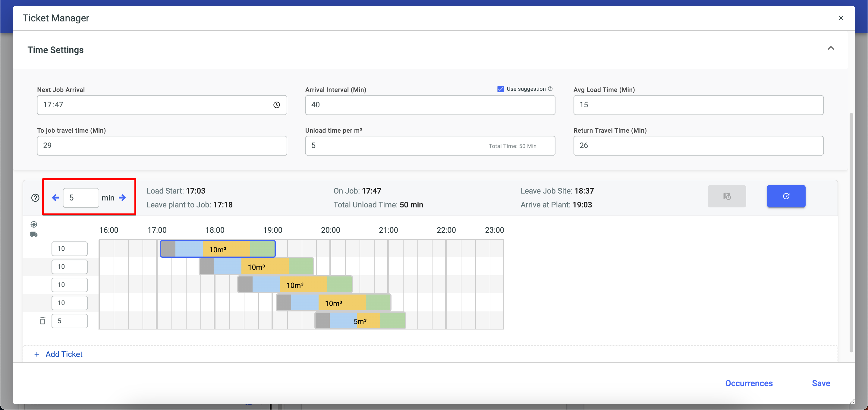Click the blue refresh button
Image resolution: width=868 pixels, height=410 pixels.
point(786,196)
